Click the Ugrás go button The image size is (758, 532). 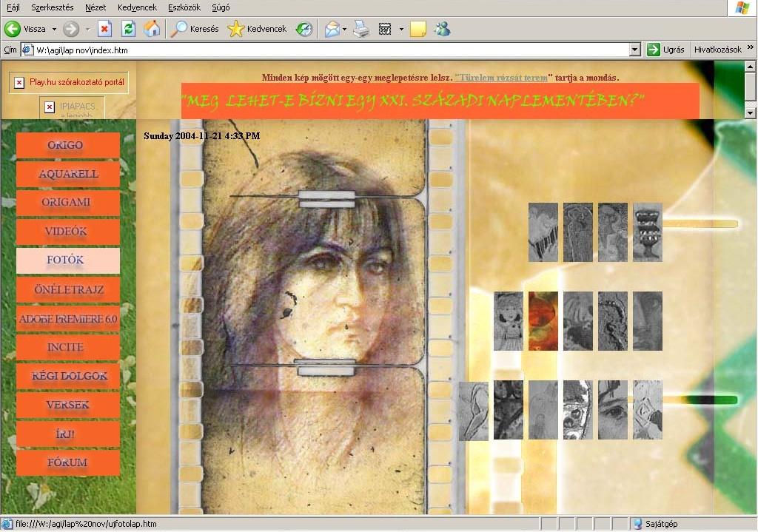tap(665, 50)
